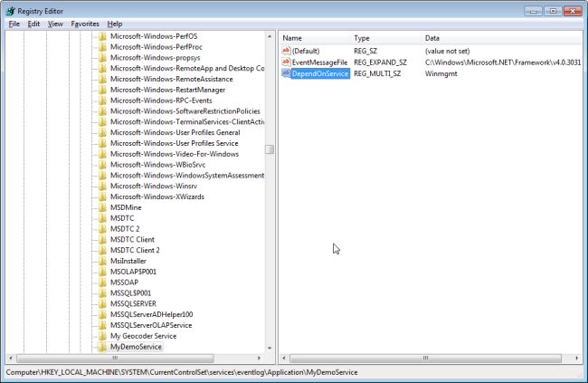Click the folder icon for MsiInstaller

[102, 261]
